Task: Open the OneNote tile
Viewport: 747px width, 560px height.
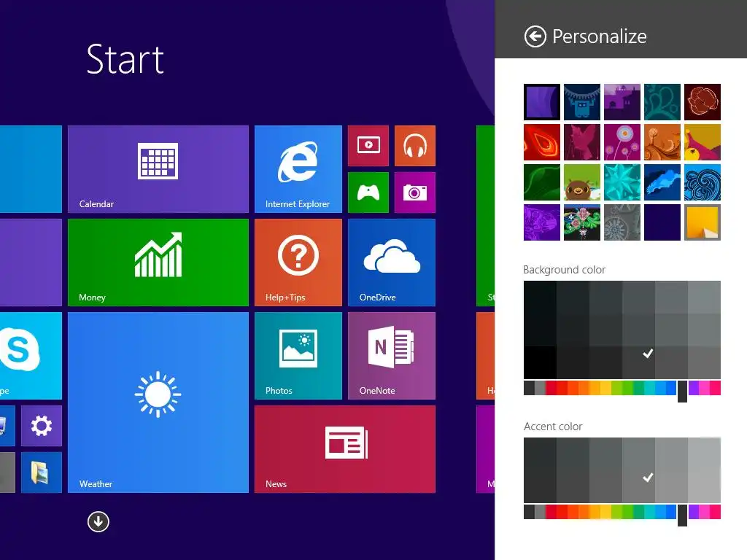Action: (x=392, y=356)
